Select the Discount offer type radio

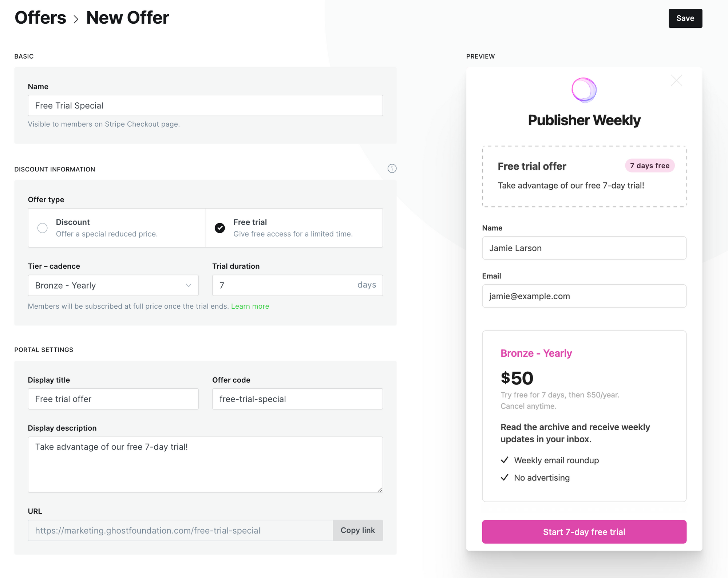point(43,228)
